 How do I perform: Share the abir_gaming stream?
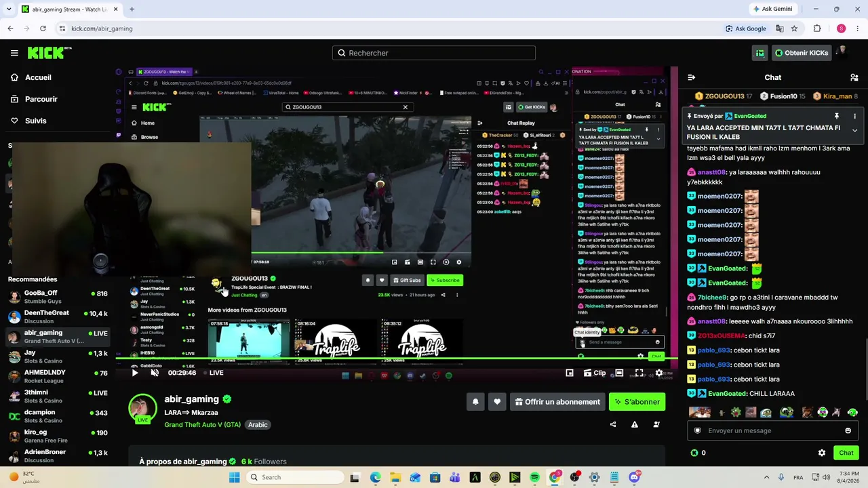(613, 424)
